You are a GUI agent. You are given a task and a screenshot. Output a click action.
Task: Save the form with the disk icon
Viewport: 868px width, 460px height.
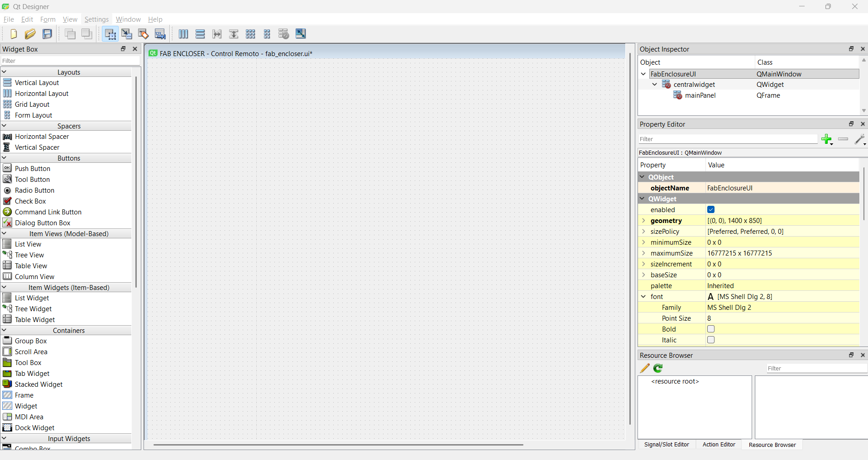pyautogui.click(x=47, y=34)
